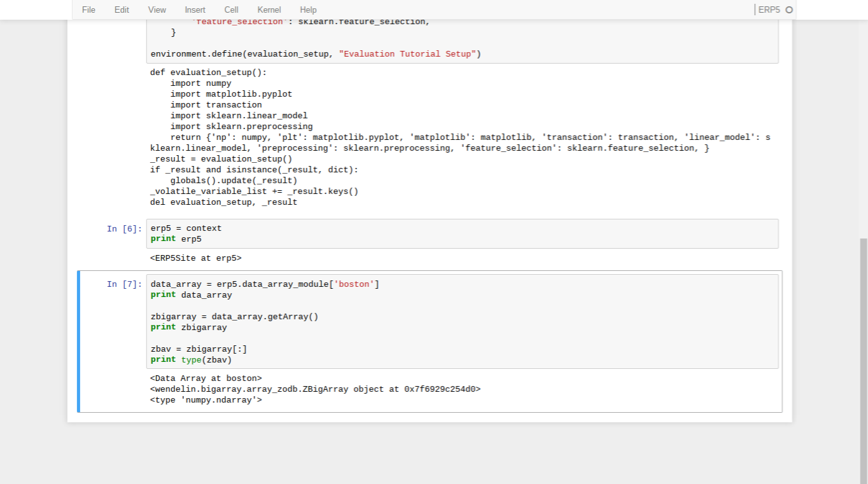Open the Kernel menu

(x=269, y=10)
